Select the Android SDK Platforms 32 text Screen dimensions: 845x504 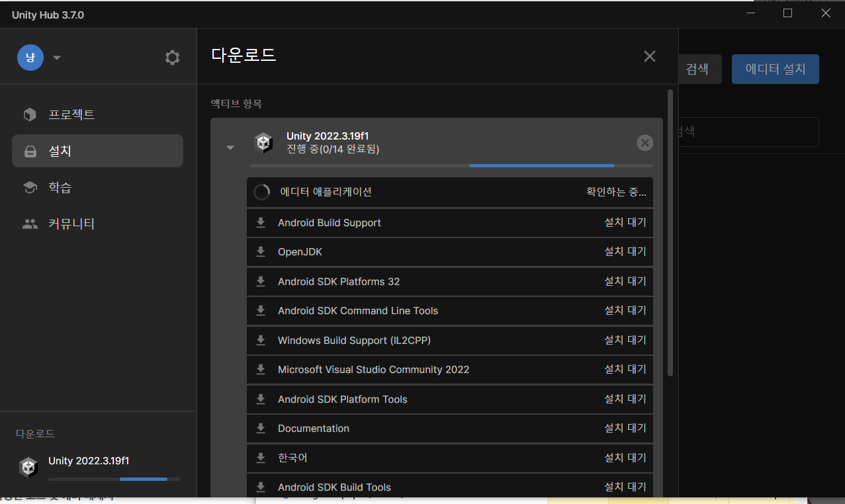[339, 282]
